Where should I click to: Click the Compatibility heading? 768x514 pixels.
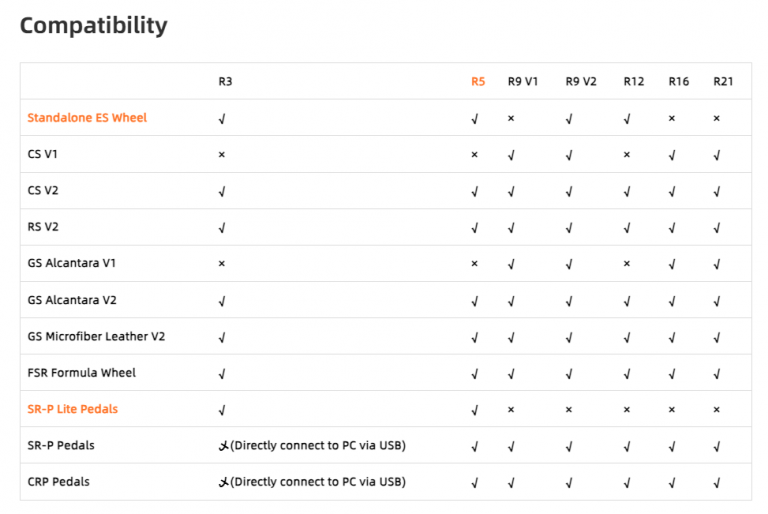pos(94,26)
